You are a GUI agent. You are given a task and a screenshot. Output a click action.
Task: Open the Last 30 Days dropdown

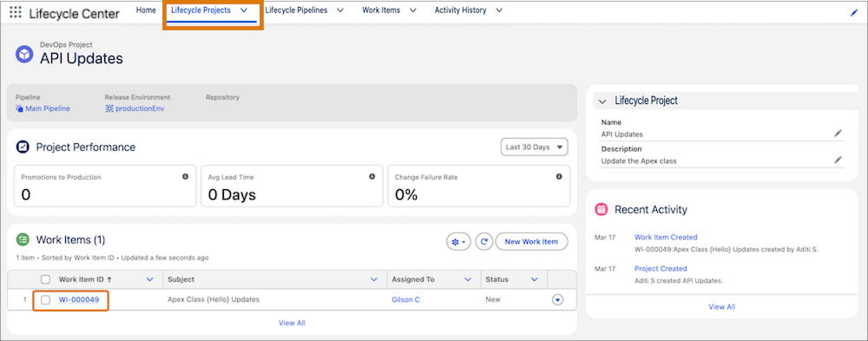point(534,148)
